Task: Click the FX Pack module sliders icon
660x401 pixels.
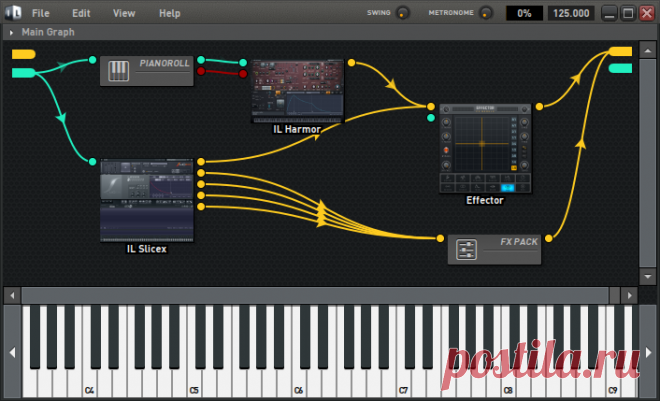Action: (x=466, y=249)
